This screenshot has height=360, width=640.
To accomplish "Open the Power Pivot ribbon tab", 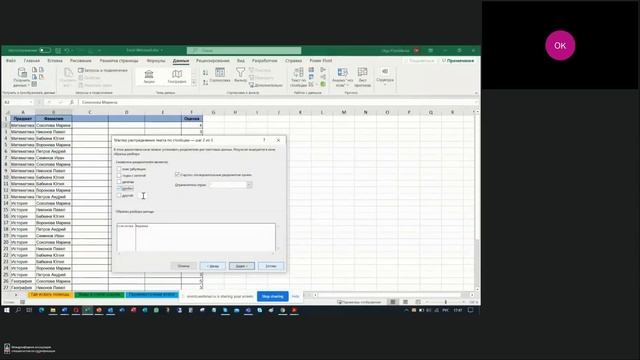I will [x=321, y=61].
